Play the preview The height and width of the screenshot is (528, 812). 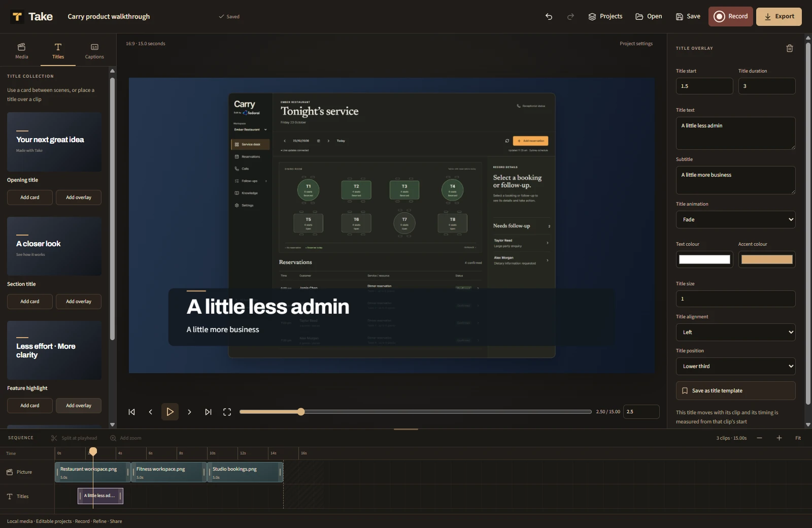[170, 412]
